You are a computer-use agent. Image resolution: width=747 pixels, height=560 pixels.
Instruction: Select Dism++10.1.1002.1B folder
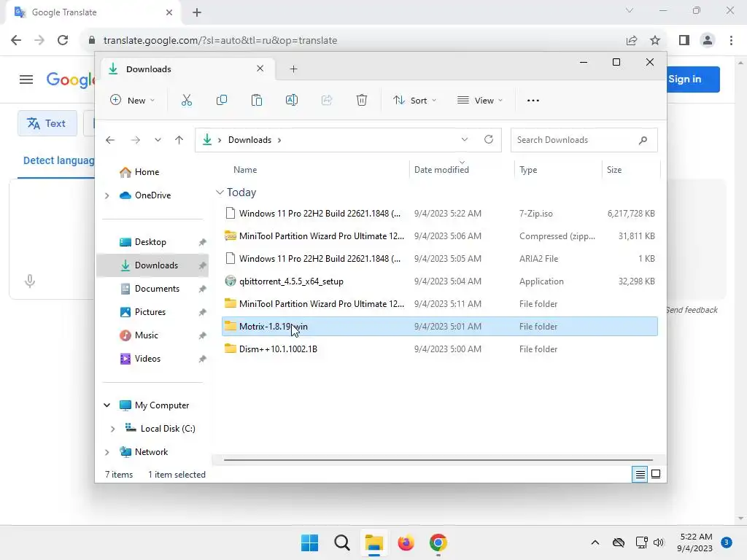coord(440,349)
